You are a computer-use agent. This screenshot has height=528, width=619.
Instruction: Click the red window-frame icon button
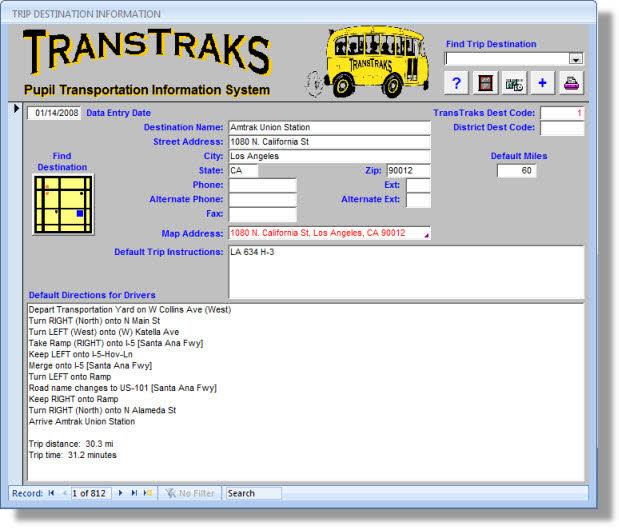[x=486, y=83]
